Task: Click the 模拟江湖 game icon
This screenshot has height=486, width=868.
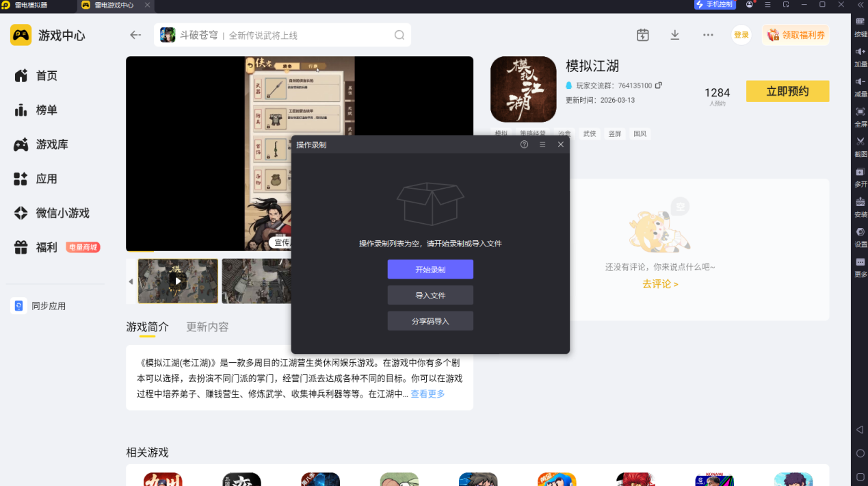Action: tap(523, 89)
